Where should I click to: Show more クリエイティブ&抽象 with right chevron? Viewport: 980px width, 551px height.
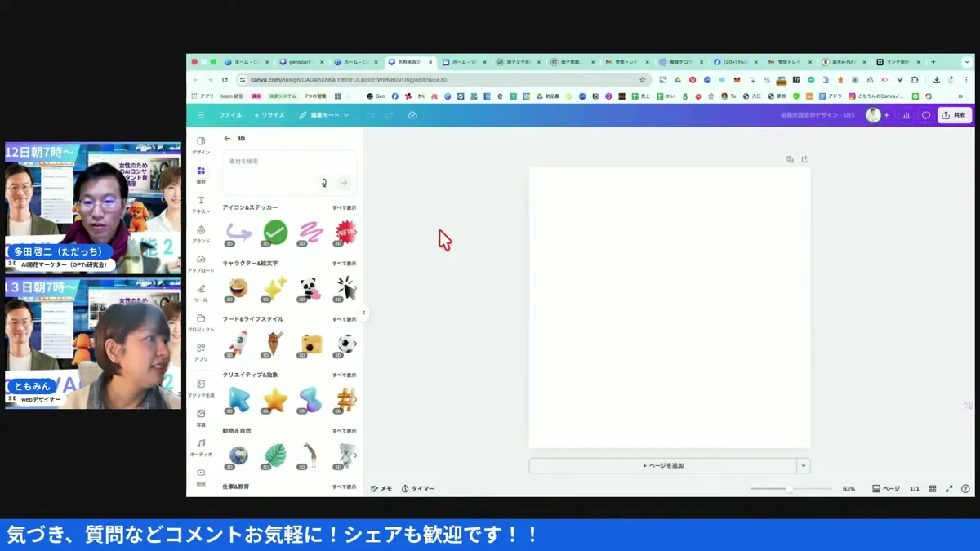pyautogui.click(x=355, y=400)
